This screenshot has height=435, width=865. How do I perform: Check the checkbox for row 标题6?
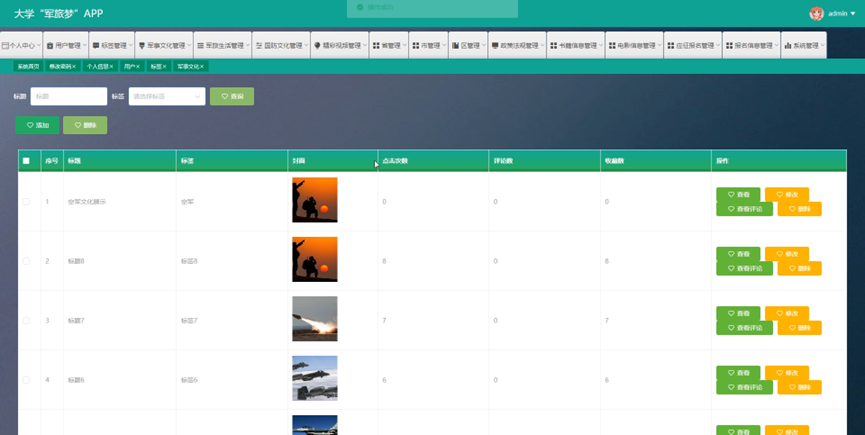pos(26,380)
